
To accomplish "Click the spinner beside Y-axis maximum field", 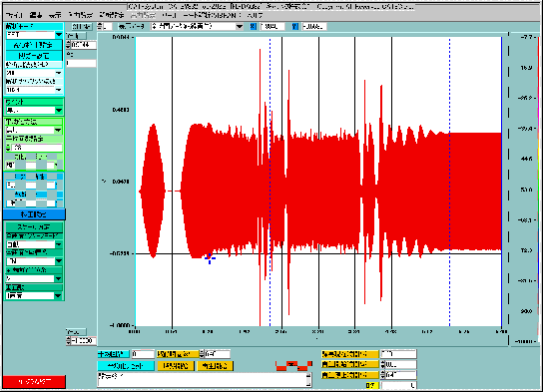I will pyautogui.click(x=68, y=45).
